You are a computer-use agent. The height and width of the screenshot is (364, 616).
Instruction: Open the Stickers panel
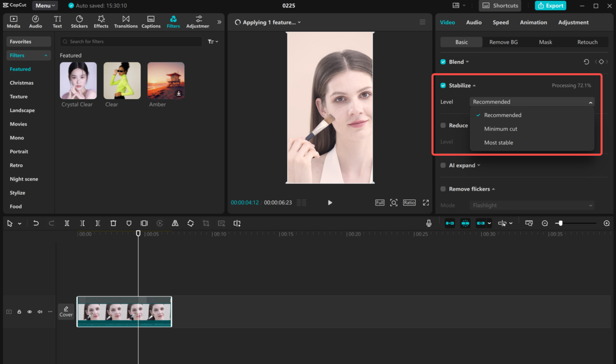(79, 22)
